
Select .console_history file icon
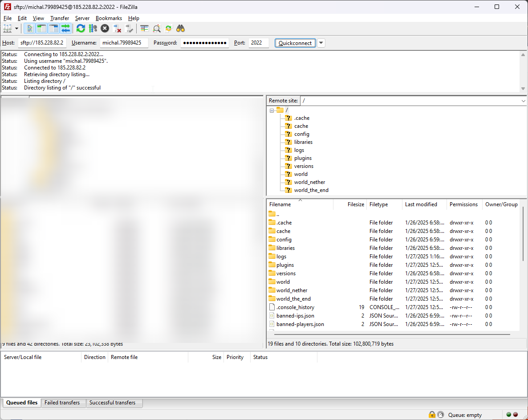(x=272, y=307)
